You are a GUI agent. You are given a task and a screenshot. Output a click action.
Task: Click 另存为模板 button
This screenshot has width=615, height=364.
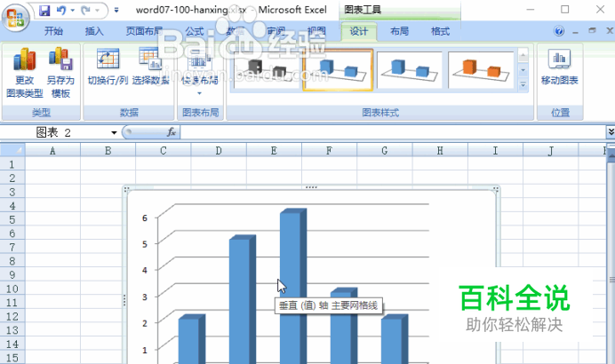click(x=60, y=73)
